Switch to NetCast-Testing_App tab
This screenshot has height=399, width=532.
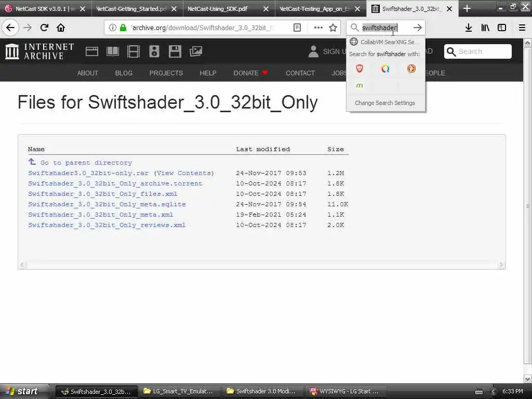click(x=314, y=9)
